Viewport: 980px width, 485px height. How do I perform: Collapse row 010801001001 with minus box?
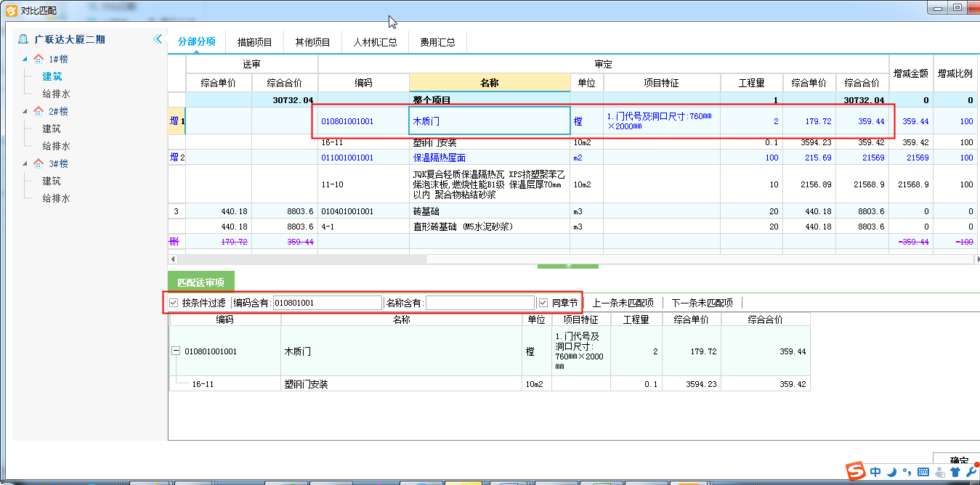click(176, 351)
